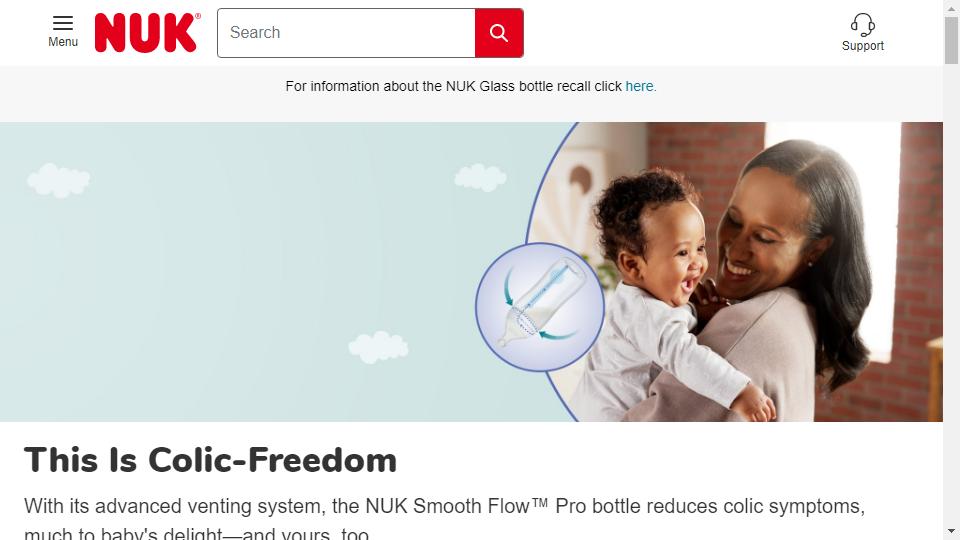Click the cloud graphic at top left of banner
The image size is (960, 540).
(x=59, y=180)
